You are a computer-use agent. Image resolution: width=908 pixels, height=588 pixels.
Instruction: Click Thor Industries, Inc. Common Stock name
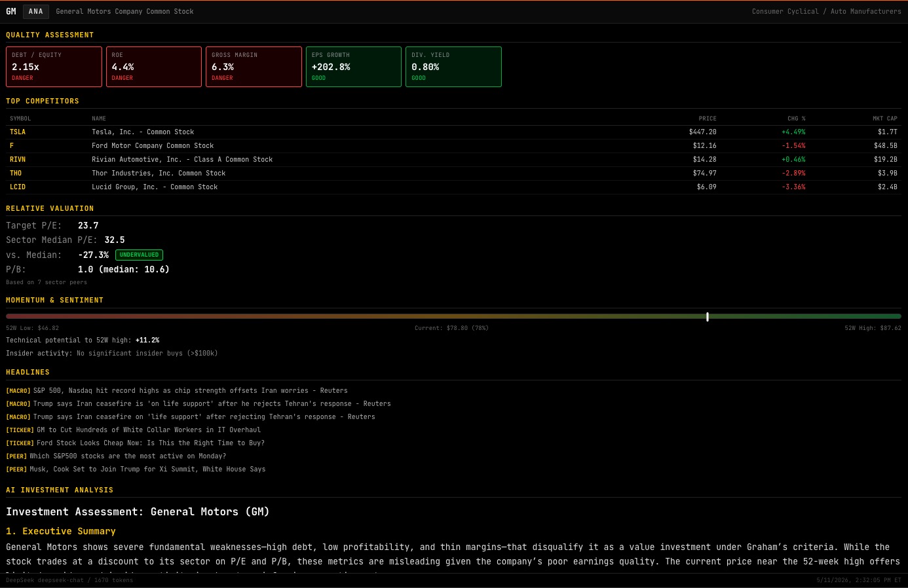[159, 174]
